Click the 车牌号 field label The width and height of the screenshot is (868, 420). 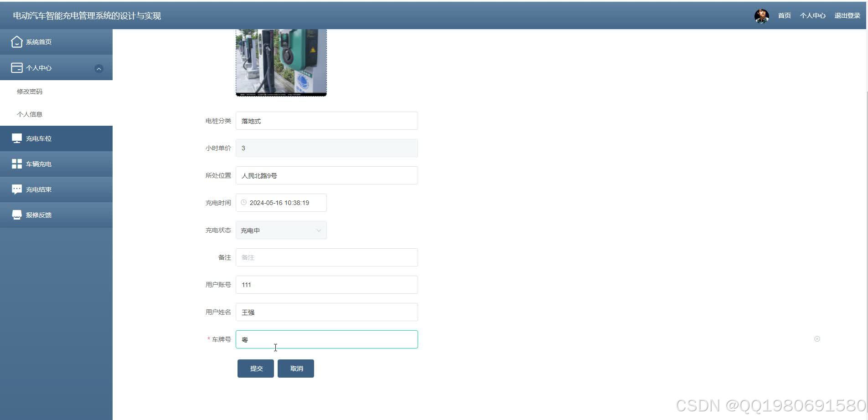tap(221, 339)
